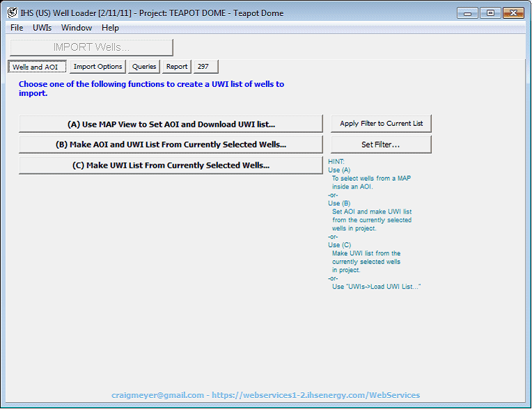532x409 pixels.
Task: Open the File menu
Action: click(x=17, y=28)
